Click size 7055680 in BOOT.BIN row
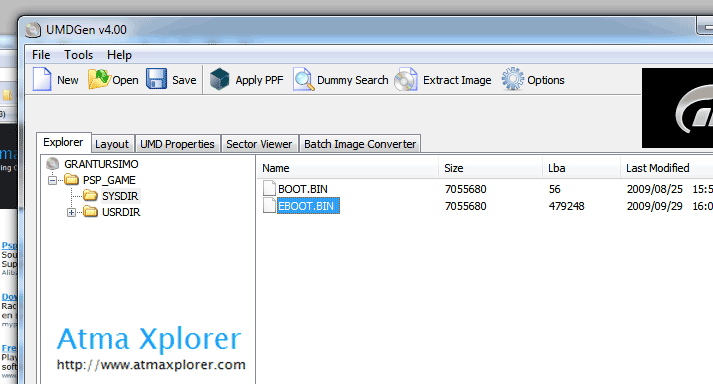Screen dimensions: 713x384 point(466,189)
